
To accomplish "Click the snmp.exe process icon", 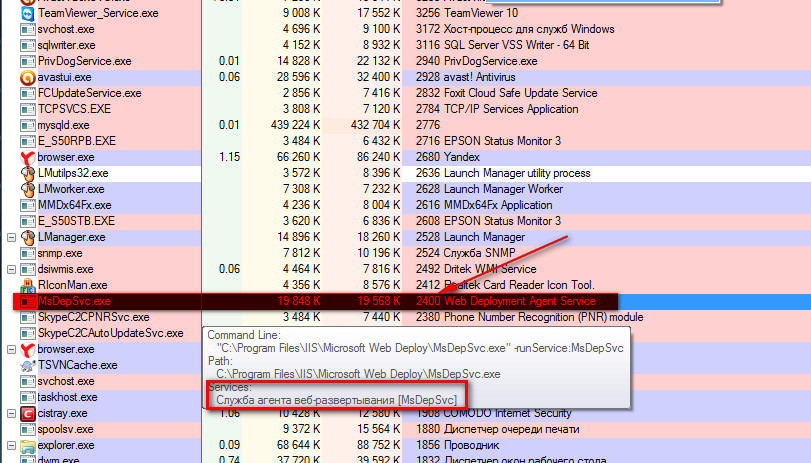I will (x=27, y=253).
